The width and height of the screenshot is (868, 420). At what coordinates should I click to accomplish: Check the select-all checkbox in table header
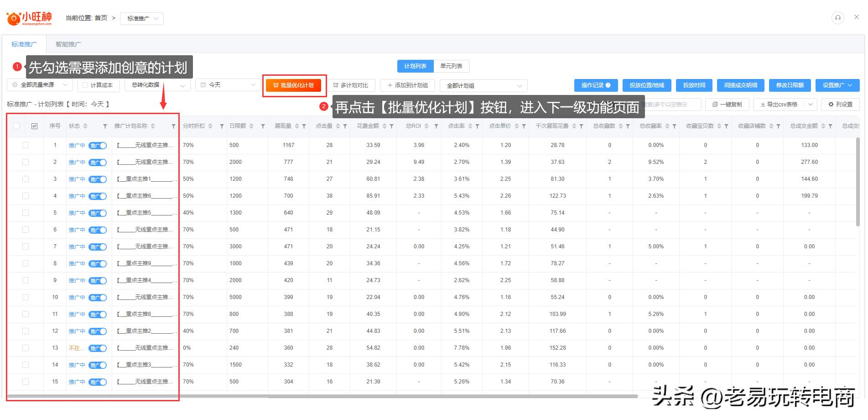pos(16,126)
